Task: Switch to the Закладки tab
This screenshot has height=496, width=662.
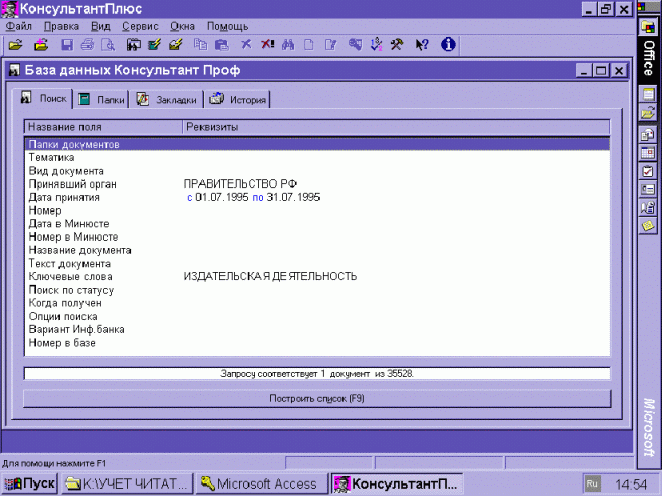Action: click(167, 100)
